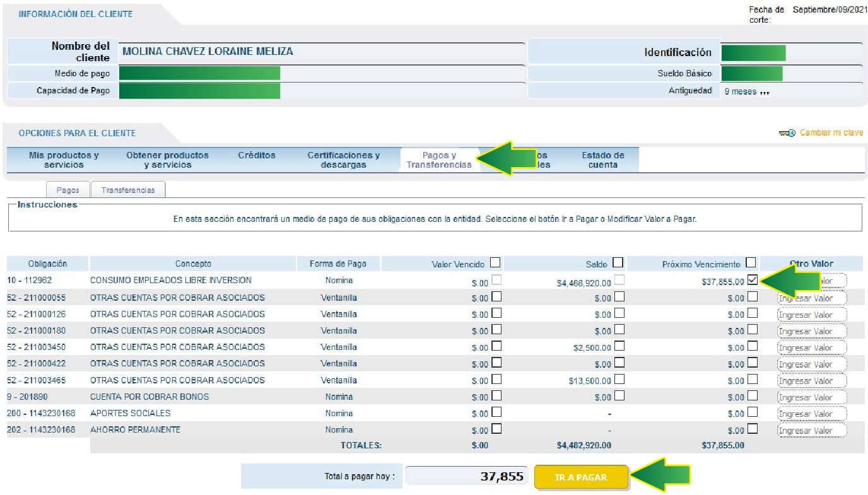This screenshot has width=868, height=495.
Task: Check the Saldo box for $2,500.00
Action: (x=619, y=346)
